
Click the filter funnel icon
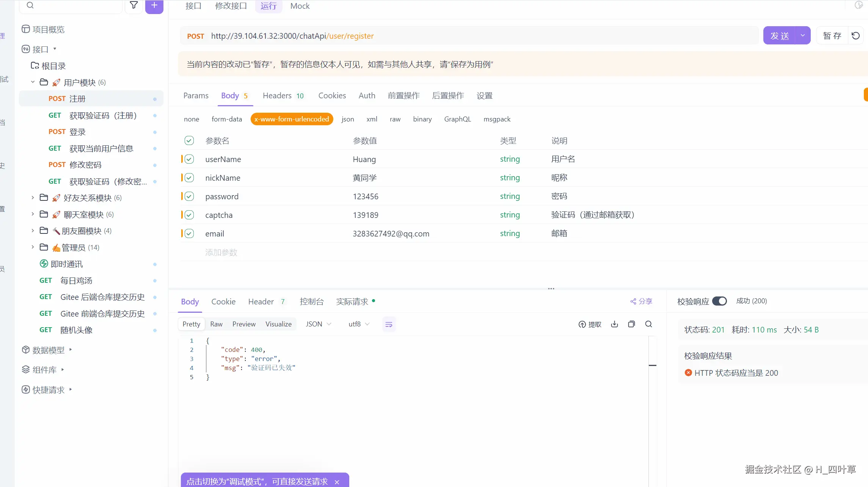point(133,5)
